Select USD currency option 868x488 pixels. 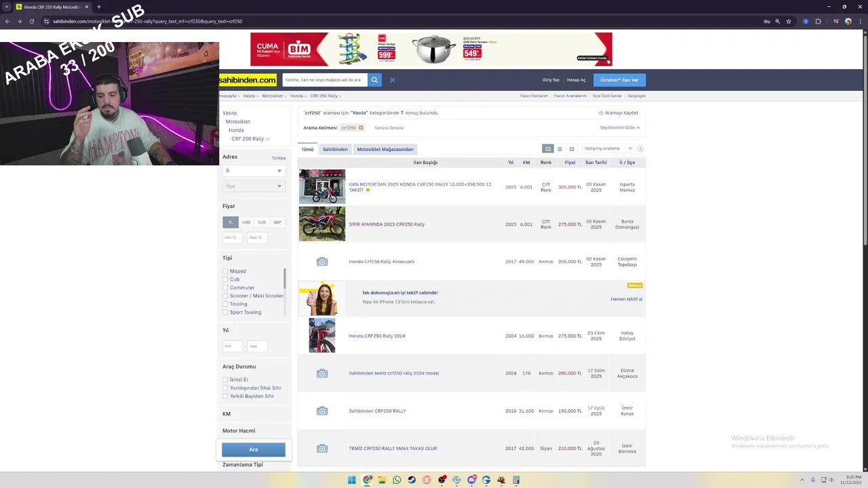(x=246, y=222)
